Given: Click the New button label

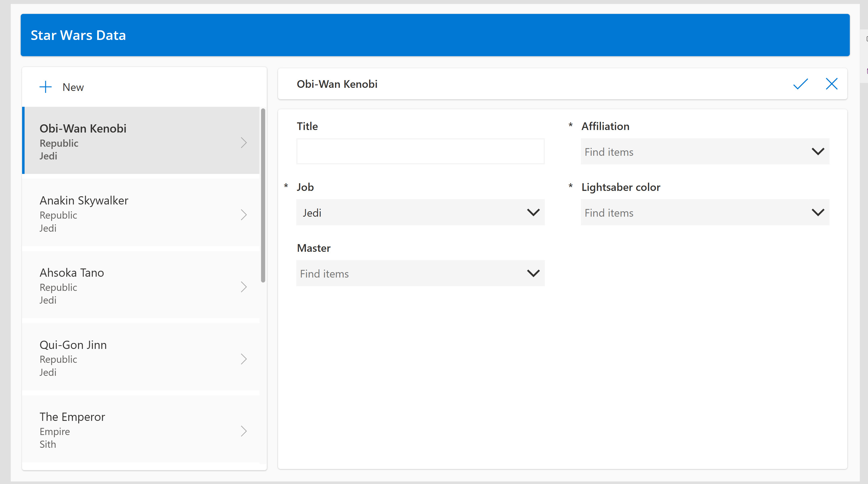Looking at the screenshot, I should (x=73, y=87).
